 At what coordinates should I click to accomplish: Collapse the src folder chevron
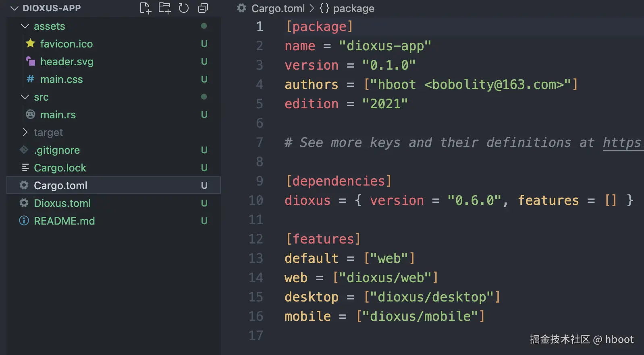(x=25, y=97)
